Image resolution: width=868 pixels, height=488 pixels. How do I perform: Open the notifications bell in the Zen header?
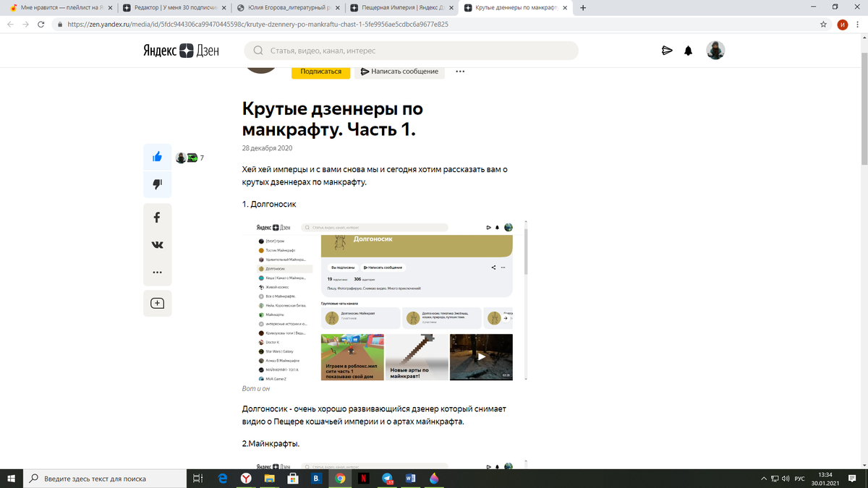[x=689, y=51]
